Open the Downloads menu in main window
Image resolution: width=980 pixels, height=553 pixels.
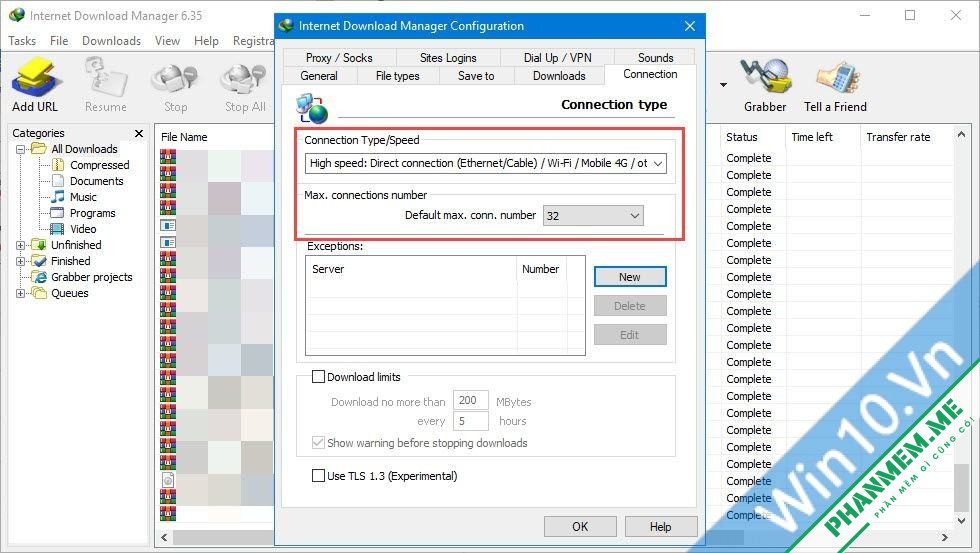point(111,41)
